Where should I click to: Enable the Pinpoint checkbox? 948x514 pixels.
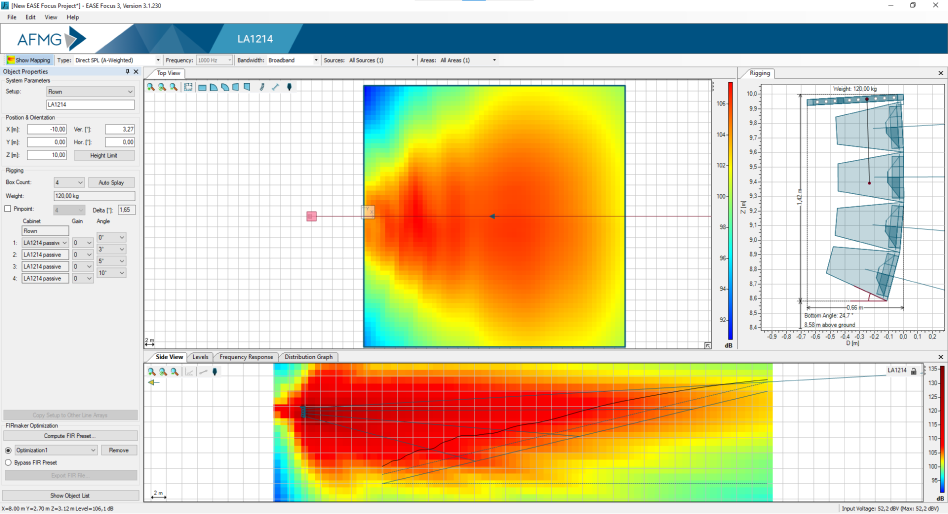8,209
